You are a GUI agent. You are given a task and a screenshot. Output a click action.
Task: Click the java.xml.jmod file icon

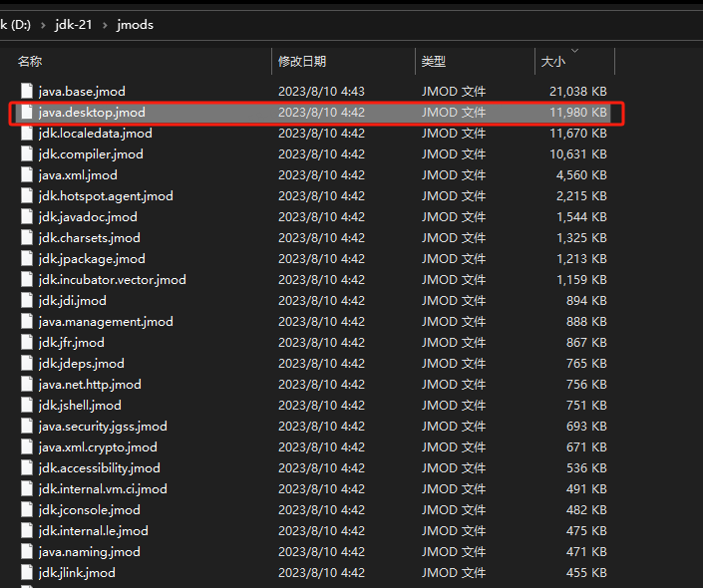(x=27, y=174)
